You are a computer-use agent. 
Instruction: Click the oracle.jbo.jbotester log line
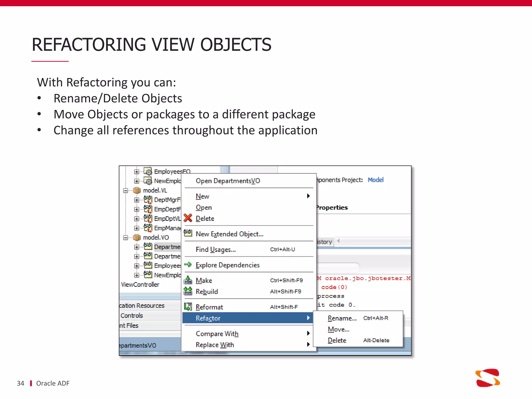pos(364,278)
